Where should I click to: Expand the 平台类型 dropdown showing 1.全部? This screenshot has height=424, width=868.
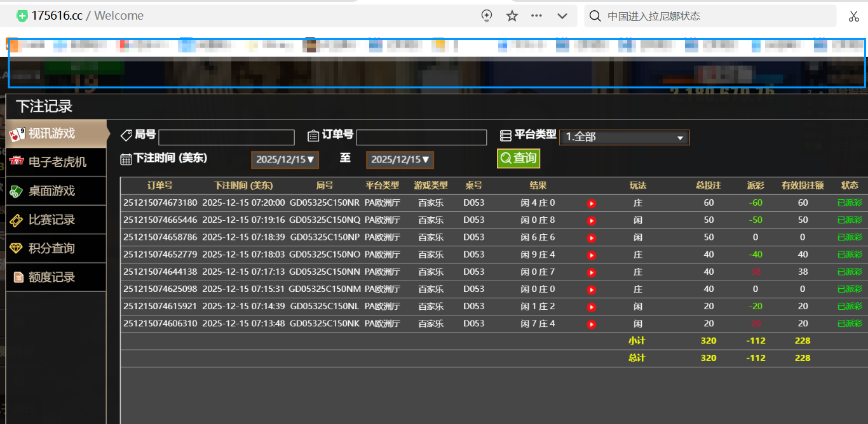(624, 137)
